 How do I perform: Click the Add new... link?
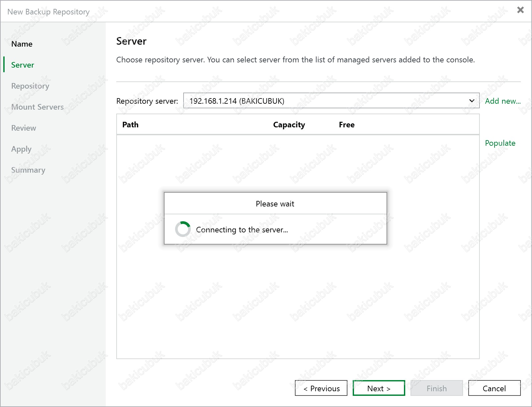[x=503, y=101]
